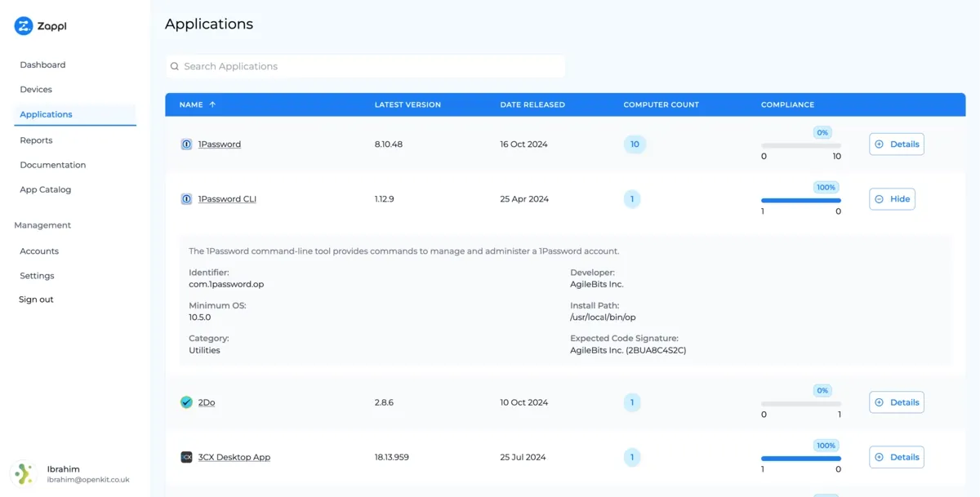Click the Sign out option

[35, 299]
